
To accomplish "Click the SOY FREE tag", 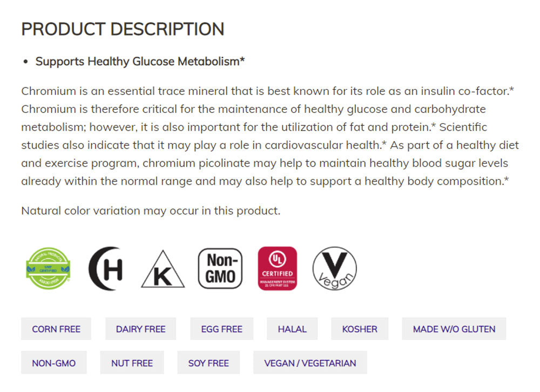I will point(208,363).
